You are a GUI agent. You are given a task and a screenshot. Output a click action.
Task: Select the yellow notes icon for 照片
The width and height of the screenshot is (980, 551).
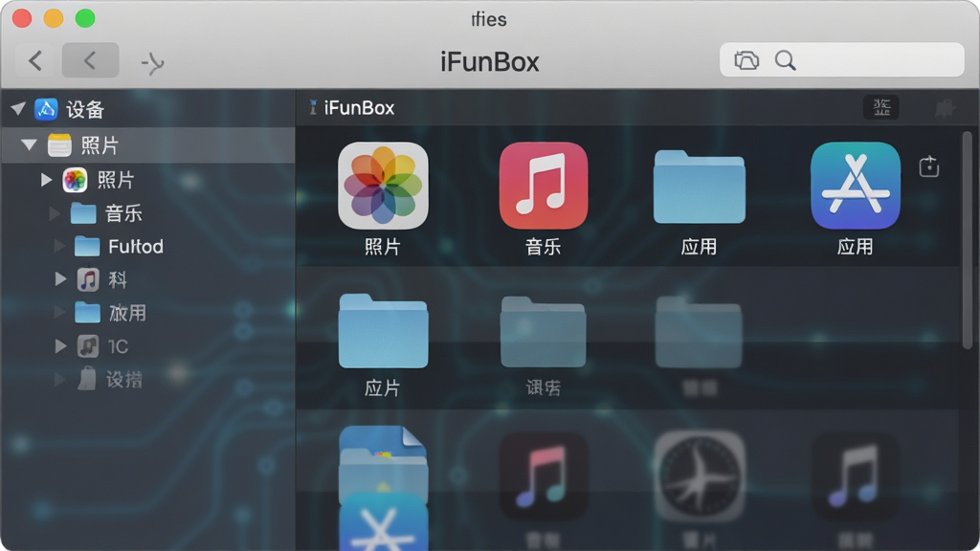(59, 145)
